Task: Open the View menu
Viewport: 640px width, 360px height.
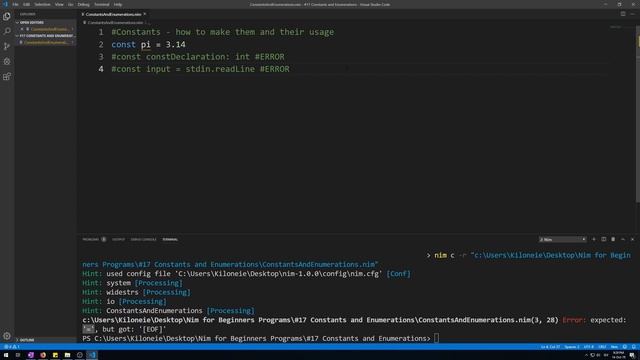Action: [59, 4]
